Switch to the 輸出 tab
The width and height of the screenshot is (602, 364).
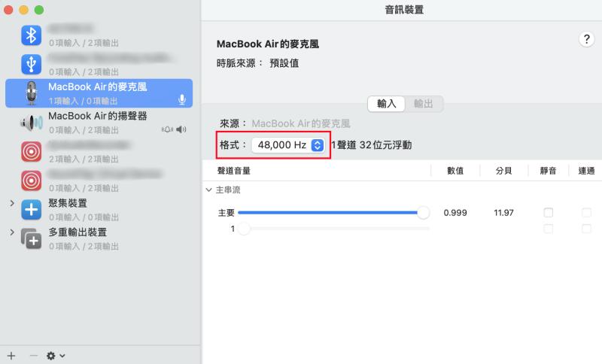click(x=424, y=104)
